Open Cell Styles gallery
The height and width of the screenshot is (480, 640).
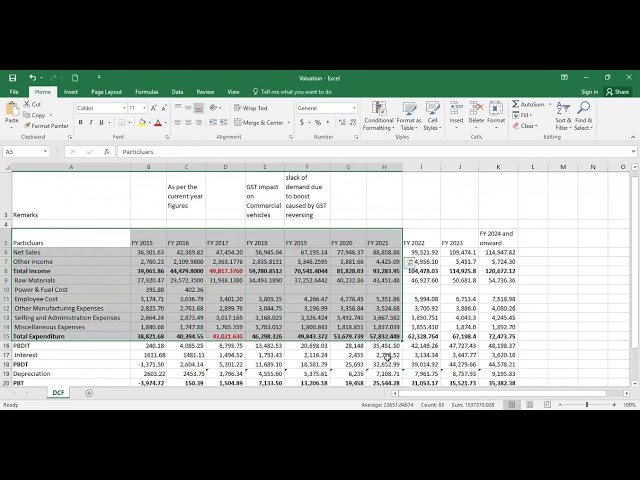pyautogui.click(x=432, y=116)
